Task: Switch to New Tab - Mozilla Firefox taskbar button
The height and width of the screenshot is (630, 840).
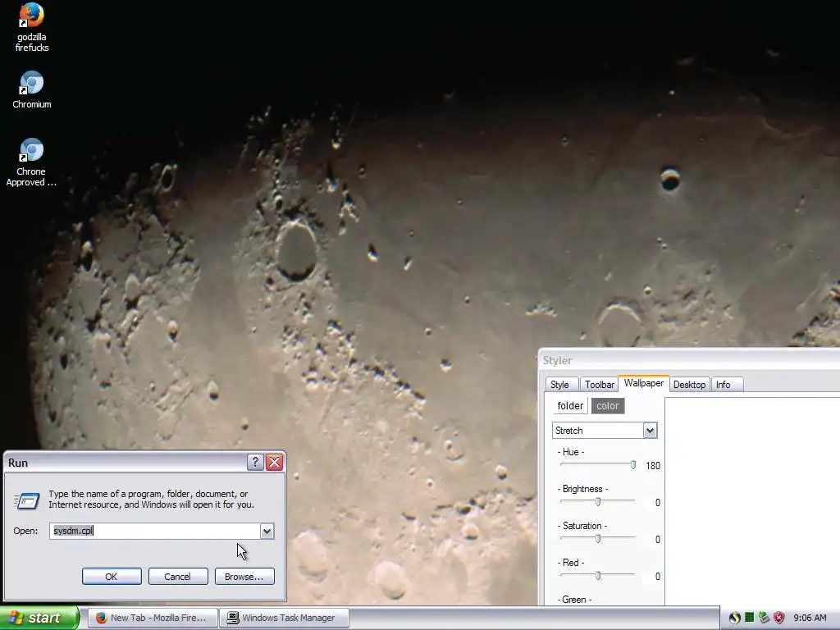Action: point(152,618)
